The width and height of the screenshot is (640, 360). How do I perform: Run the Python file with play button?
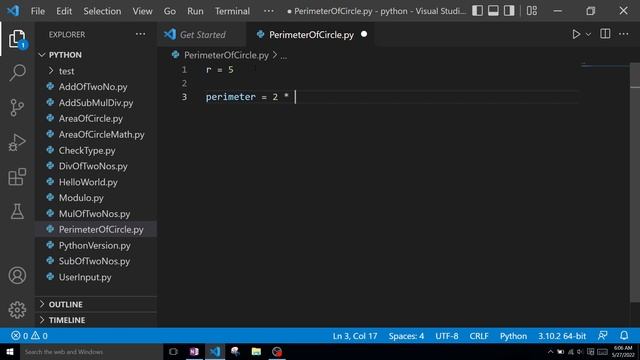coord(576,34)
